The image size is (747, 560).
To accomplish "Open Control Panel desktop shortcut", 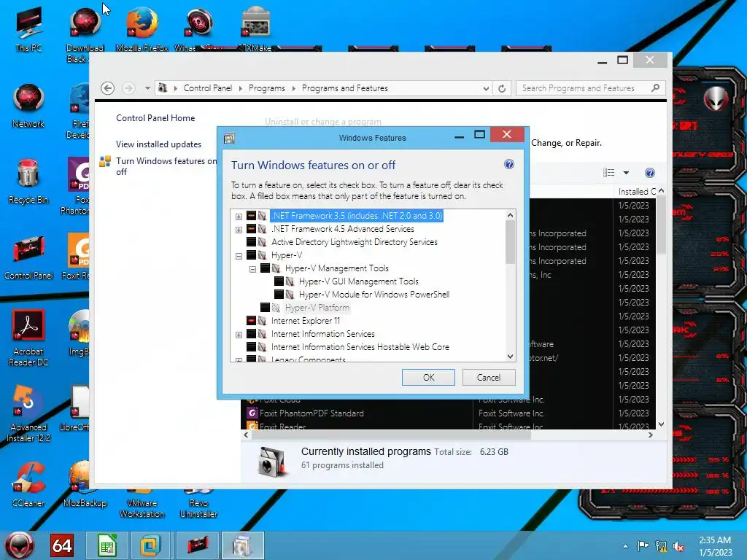I will 28,257.
